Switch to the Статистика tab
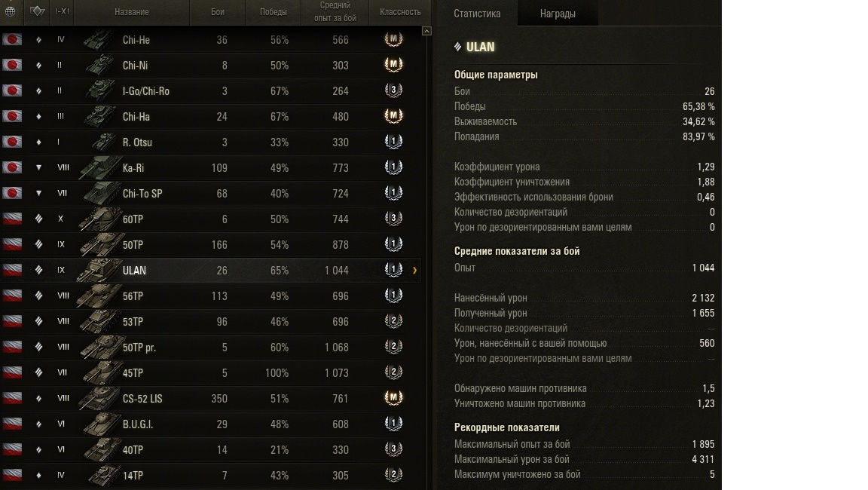 pos(477,14)
